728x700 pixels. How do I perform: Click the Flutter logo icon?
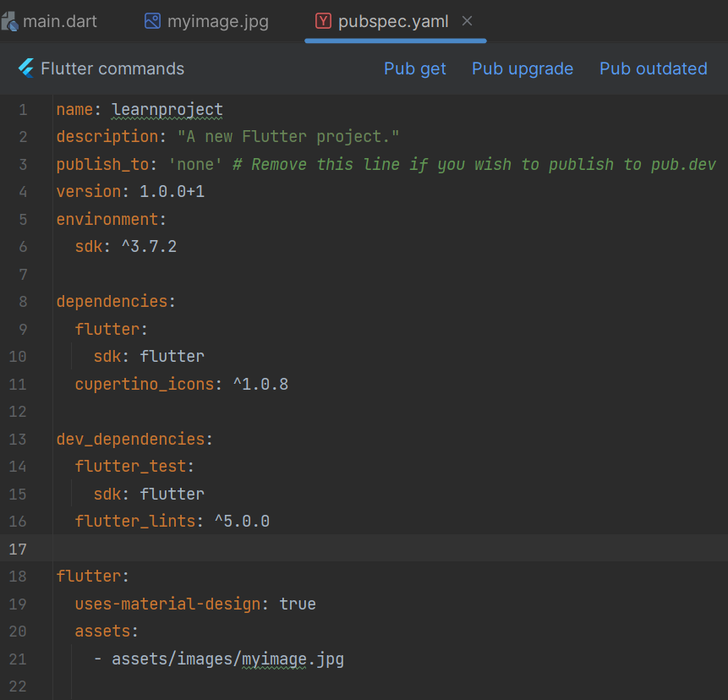click(25, 68)
